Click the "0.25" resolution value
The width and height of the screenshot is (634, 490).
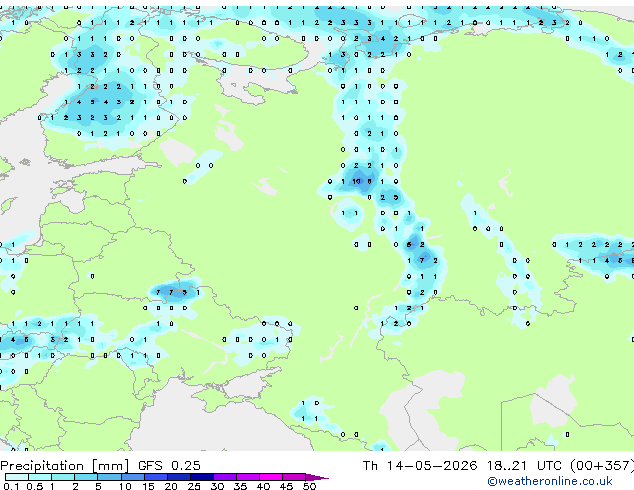(186, 466)
